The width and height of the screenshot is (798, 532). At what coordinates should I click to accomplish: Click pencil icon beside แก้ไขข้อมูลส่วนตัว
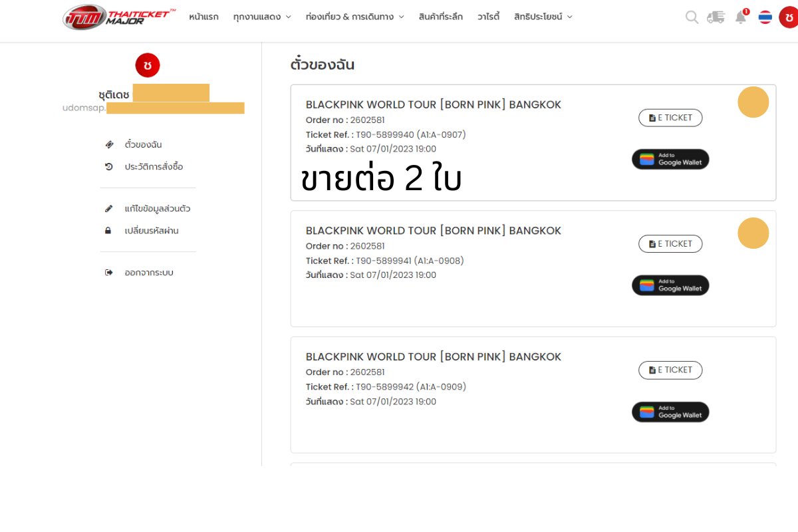[x=109, y=209]
